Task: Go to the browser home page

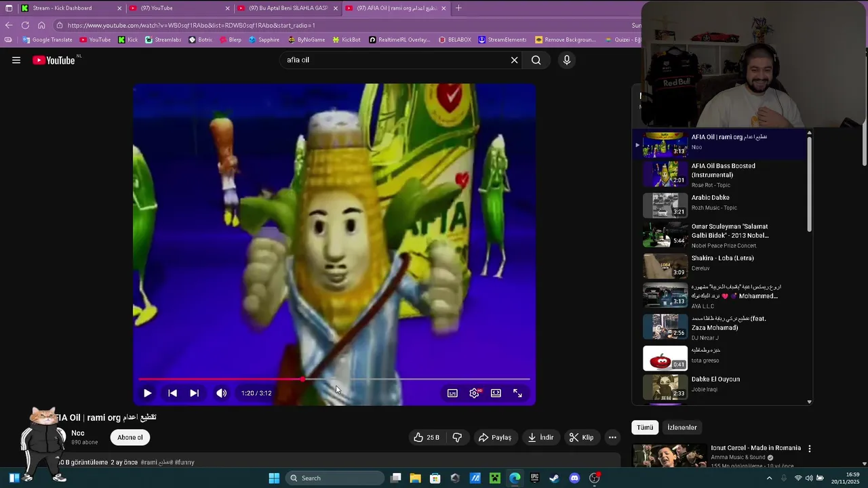Action: [41, 25]
